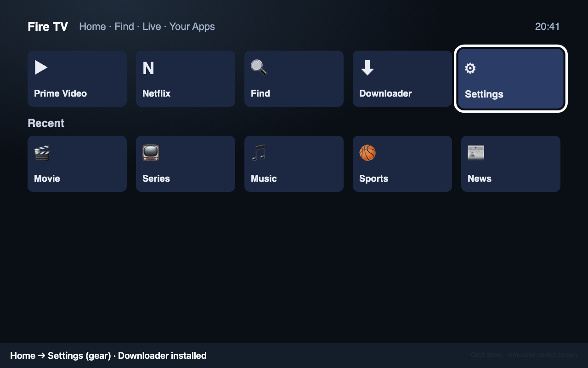Viewport: 588px width, 368px height.
Task: Open the News newspaper icon
Action: (476, 153)
